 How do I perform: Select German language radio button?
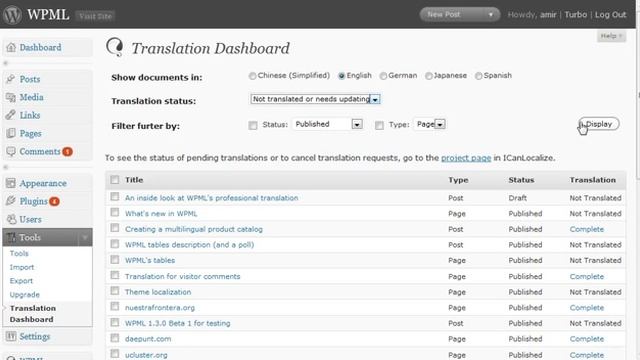coord(383,76)
